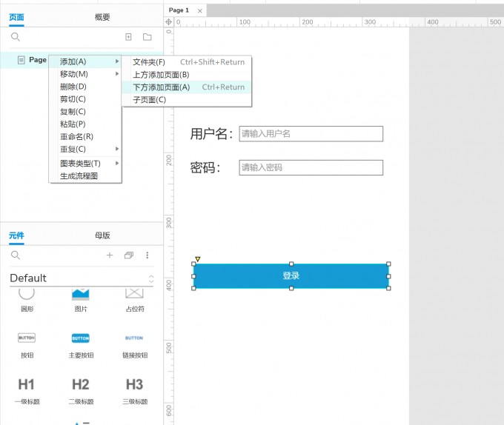Add a folder using the folder icon
This screenshot has height=425, width=504.
147,37
